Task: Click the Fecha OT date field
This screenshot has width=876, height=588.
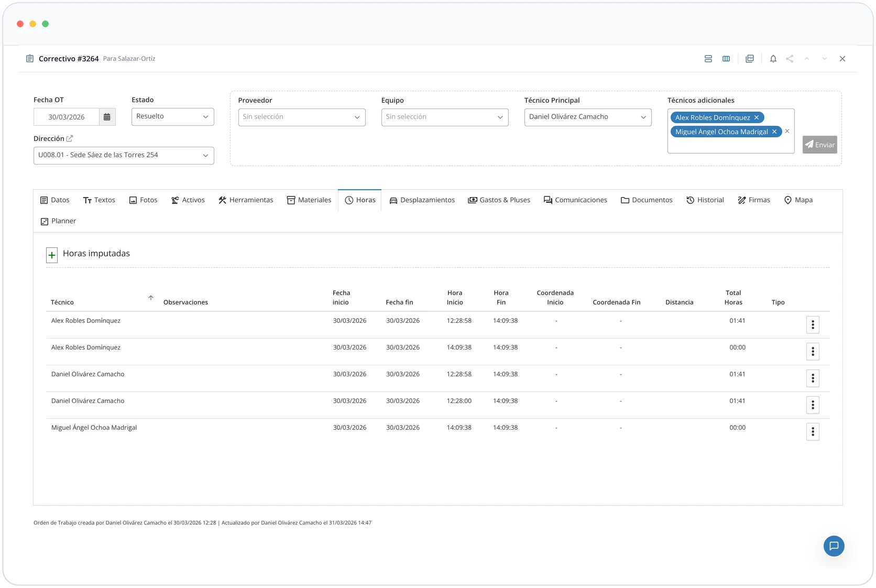Action: pyautogui.click(x=67, y=117)
